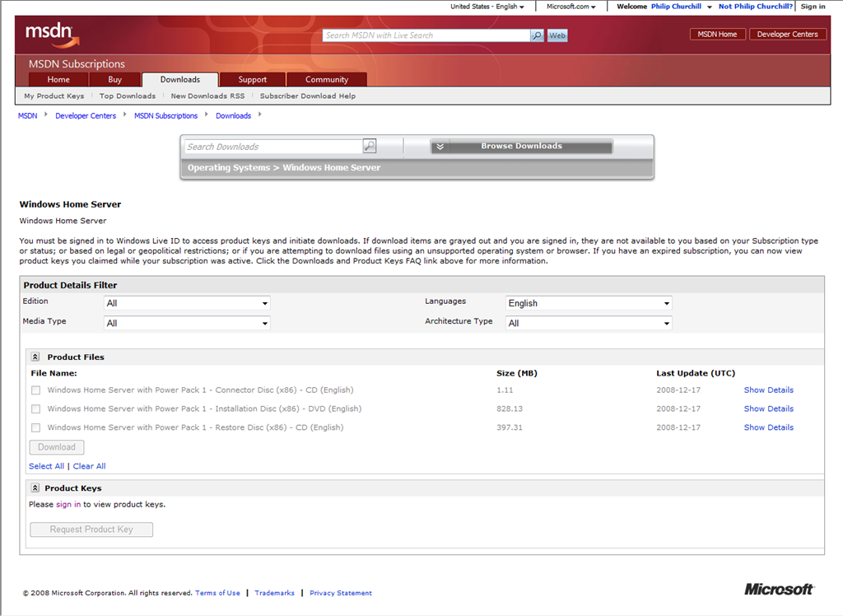843x616 pixels.
Task: Click the Operating Systems > Windows Home Server path
Action: point(284,167)
